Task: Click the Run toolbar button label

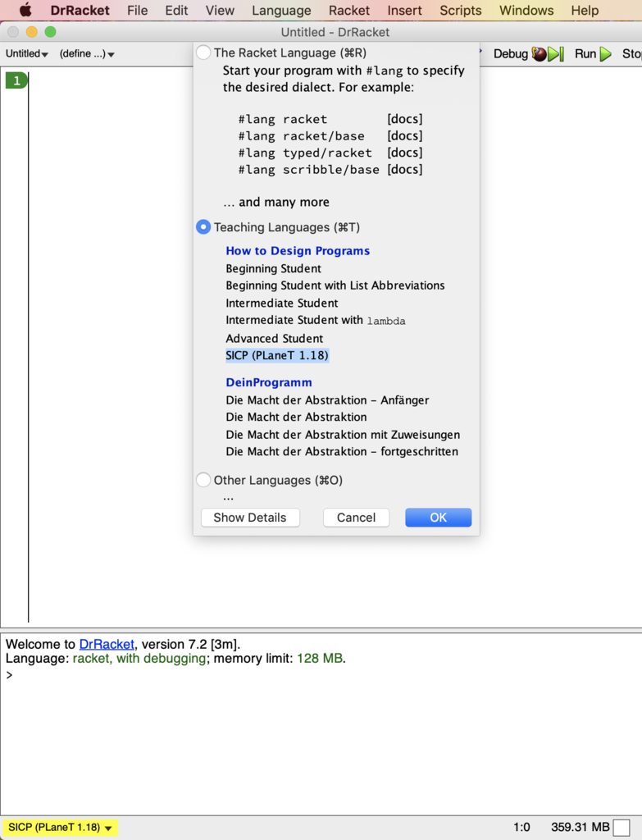Action: [x=585, y=53]
